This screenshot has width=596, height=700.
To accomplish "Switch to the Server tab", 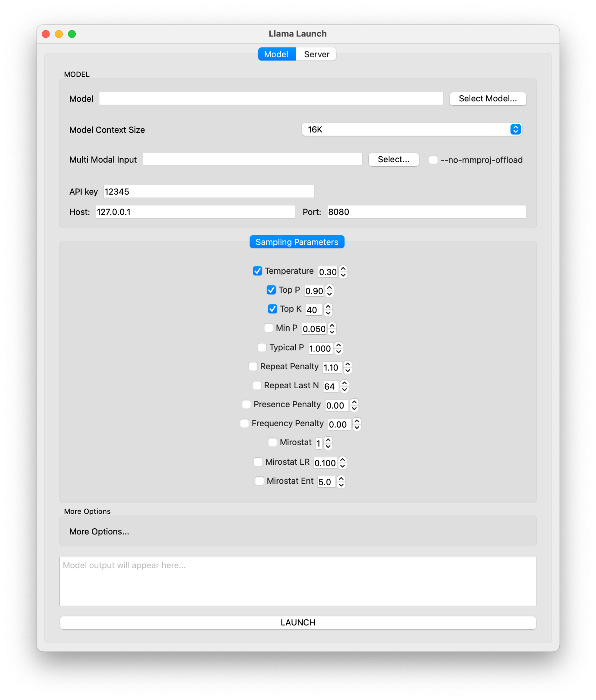I will point(316,54).
